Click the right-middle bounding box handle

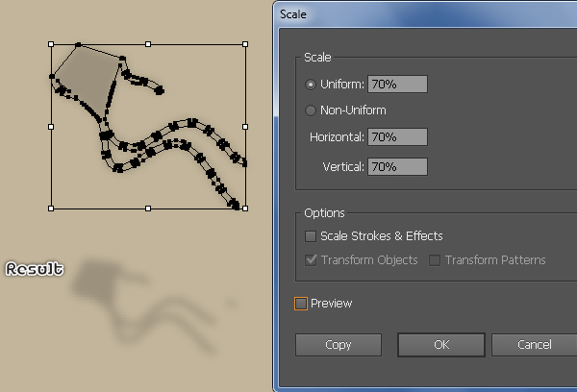(245, 127)
